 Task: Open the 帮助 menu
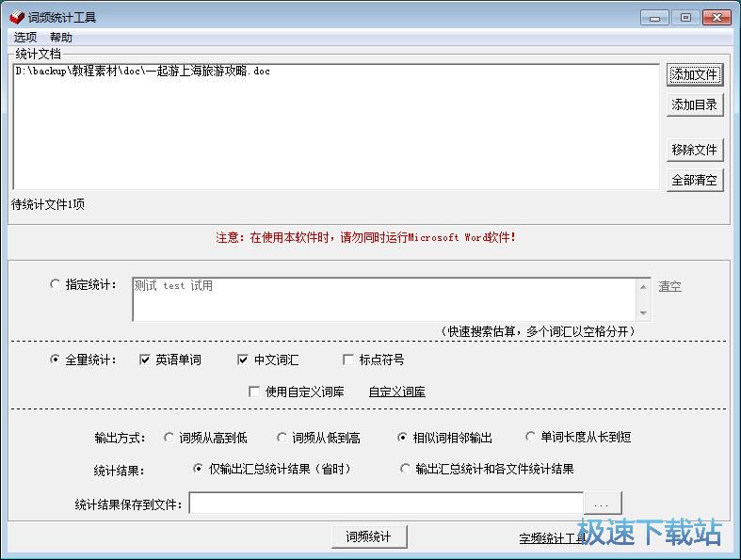61,37
